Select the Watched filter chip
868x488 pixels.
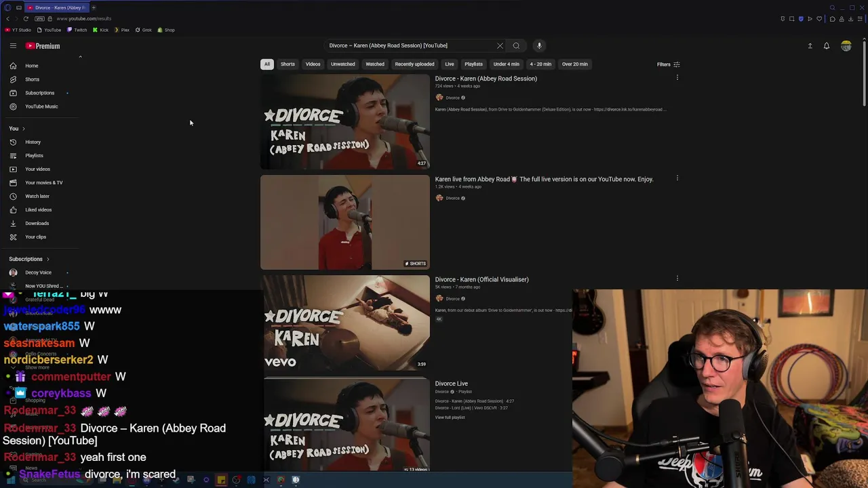tap(375, 64)
